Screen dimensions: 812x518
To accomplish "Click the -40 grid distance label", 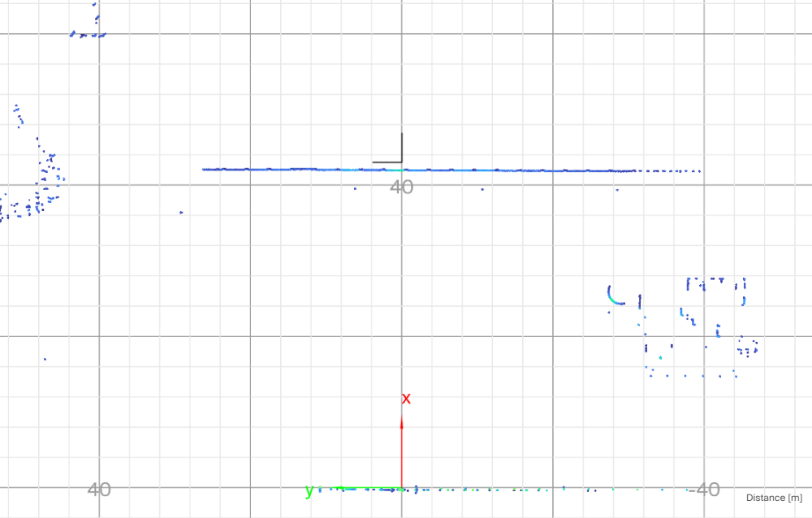I will pos(702,490).
